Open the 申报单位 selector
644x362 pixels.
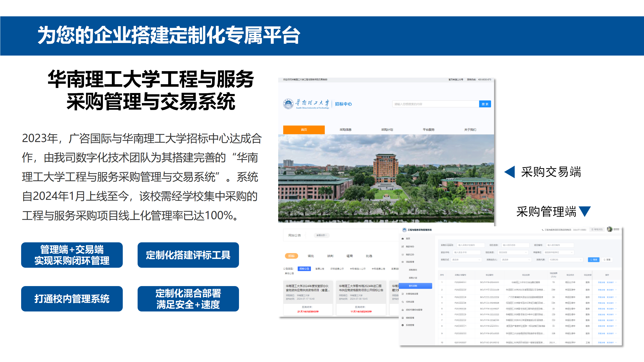point(558,252)
